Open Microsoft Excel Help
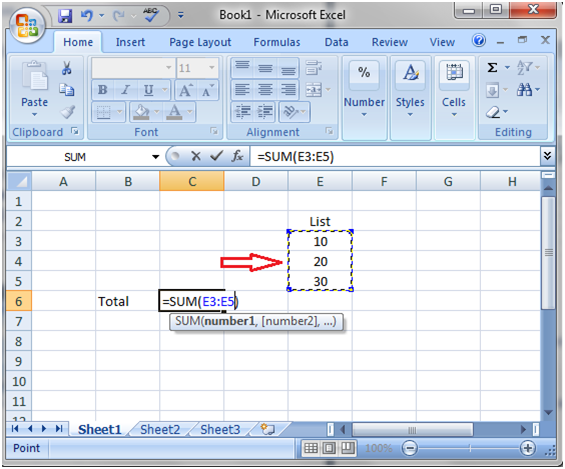This screenshot has height=469, width=565. coord(479,40)
